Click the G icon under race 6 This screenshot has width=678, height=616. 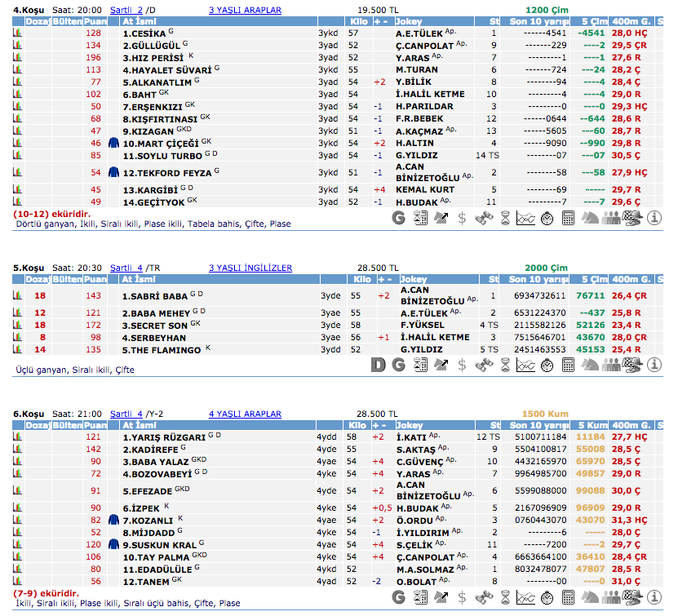tap(399, 597)
